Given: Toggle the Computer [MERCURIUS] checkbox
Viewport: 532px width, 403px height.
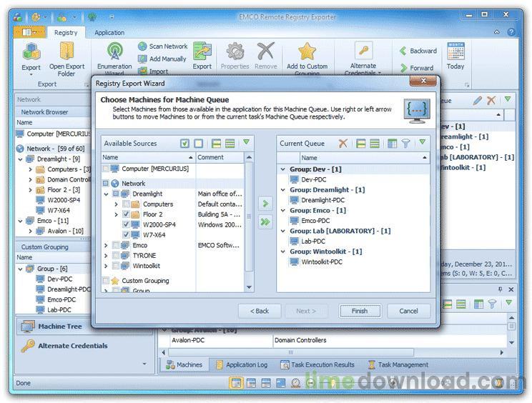Looking at the screenshot, I should click(106, 169).
